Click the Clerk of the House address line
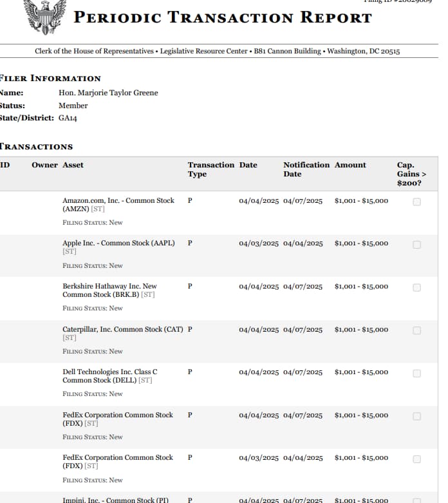The image size is (448, 503). [217, 52]
